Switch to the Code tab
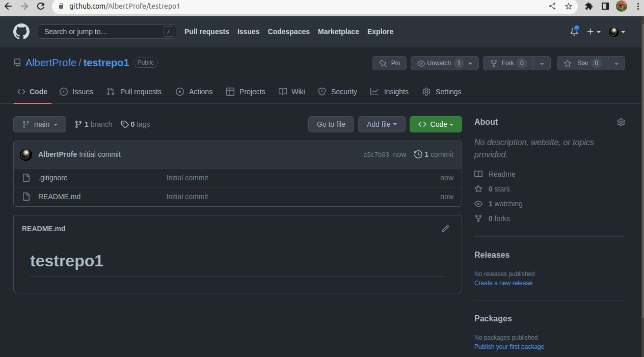The width and height of the screenshot is (644, 357). click(32, 92)
